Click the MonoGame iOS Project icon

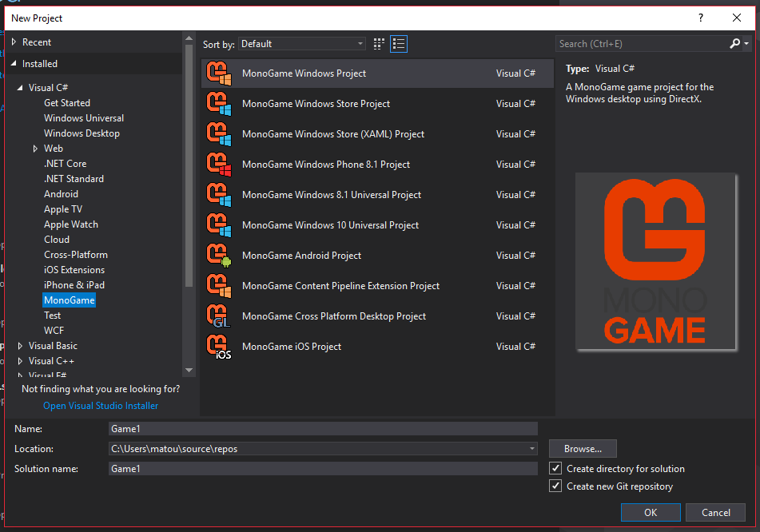tap(218, 347)
